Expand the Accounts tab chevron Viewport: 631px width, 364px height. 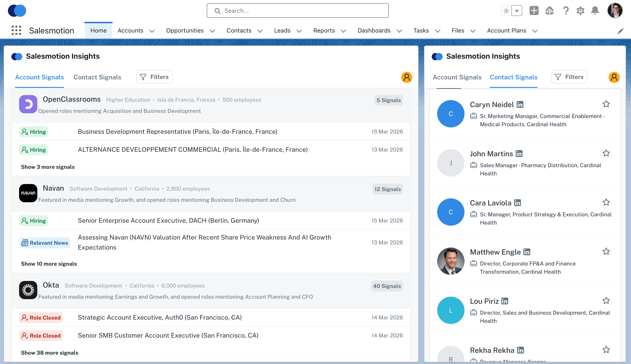152,31
